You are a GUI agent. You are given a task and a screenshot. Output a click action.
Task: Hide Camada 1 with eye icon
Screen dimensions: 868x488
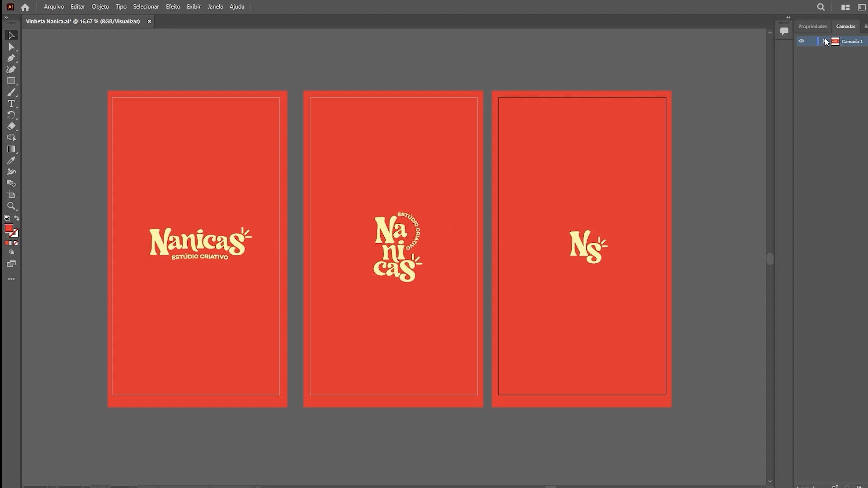pyautogui.click(x=801, y=41)
